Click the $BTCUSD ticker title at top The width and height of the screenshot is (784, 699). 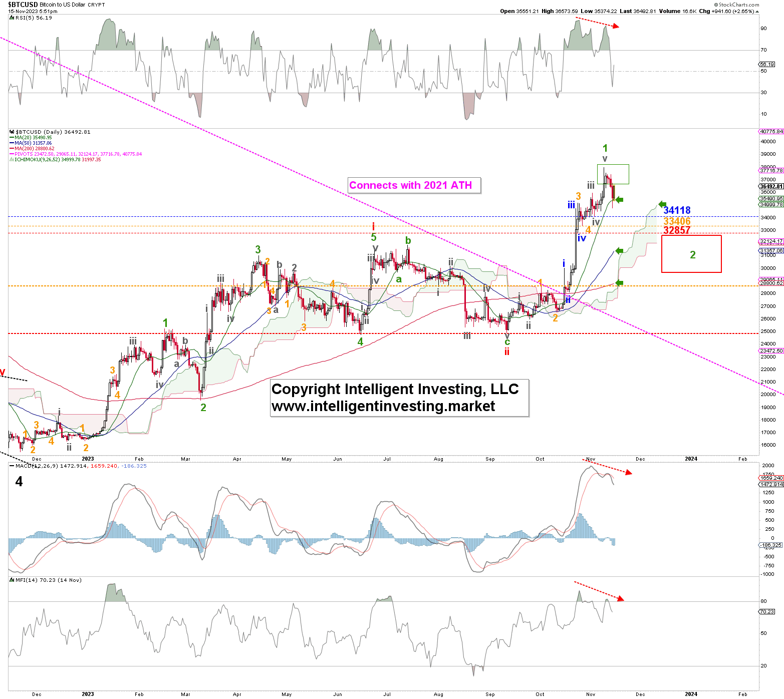click(x=23, y=5)
